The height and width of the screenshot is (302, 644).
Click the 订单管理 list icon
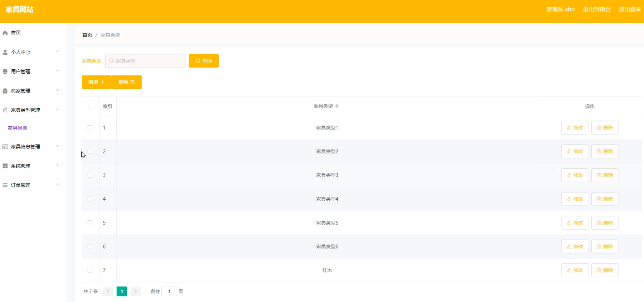tap(5, 185)
